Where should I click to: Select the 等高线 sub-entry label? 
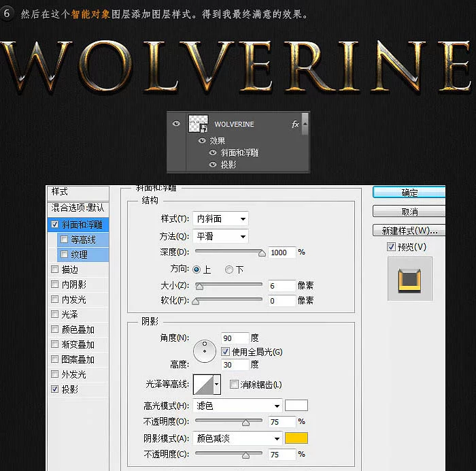pyautogui.click(x=83, y=240)
